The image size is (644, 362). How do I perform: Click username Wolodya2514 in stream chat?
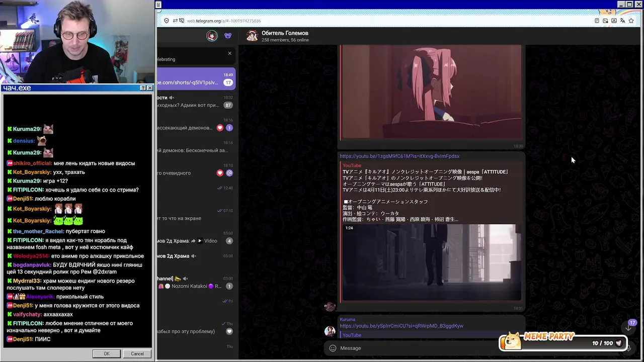(x=31, y=256)
